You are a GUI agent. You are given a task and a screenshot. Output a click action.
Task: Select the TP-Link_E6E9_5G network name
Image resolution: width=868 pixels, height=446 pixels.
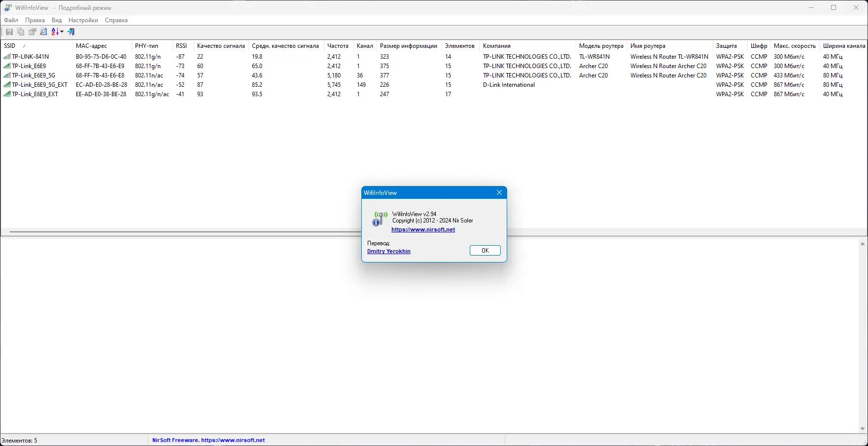tap(34, 75)
